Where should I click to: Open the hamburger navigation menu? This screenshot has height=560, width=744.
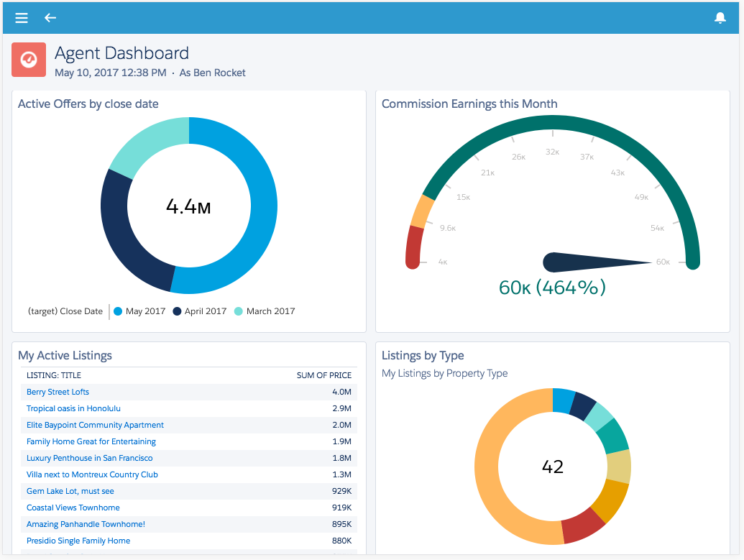pyautogui.click(x=22, y=18)
